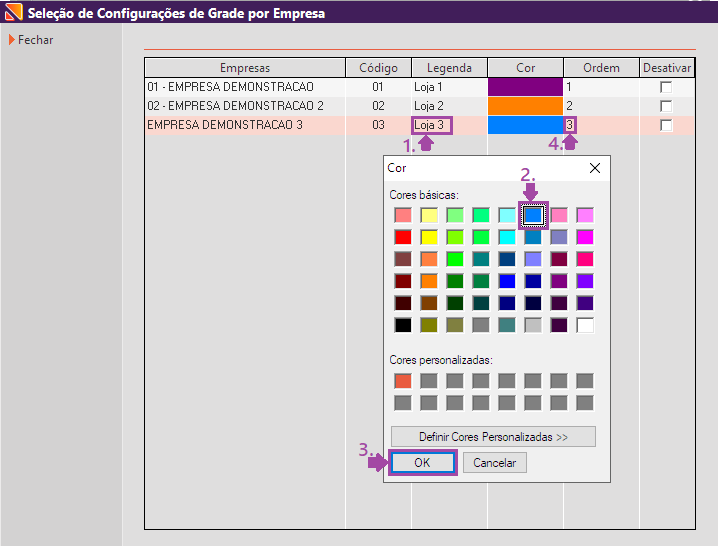Select the white basic color swatch

coord(585,325)
